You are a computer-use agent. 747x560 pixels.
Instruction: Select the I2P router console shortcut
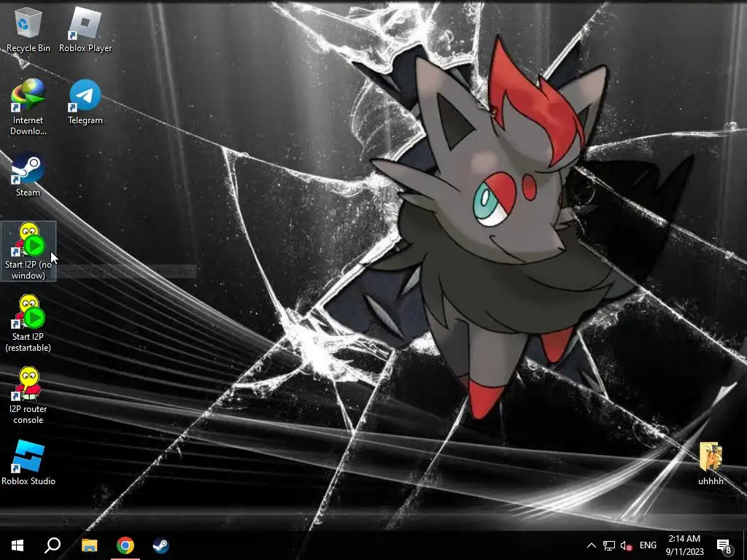coord(28,396)
